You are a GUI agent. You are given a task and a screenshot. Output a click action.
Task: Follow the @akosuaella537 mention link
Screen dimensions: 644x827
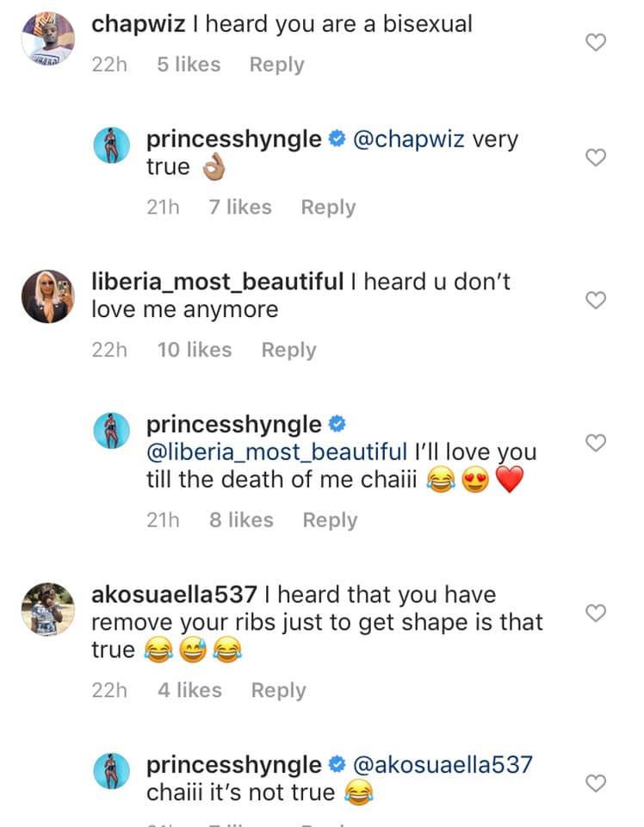(x=443, y=764)
